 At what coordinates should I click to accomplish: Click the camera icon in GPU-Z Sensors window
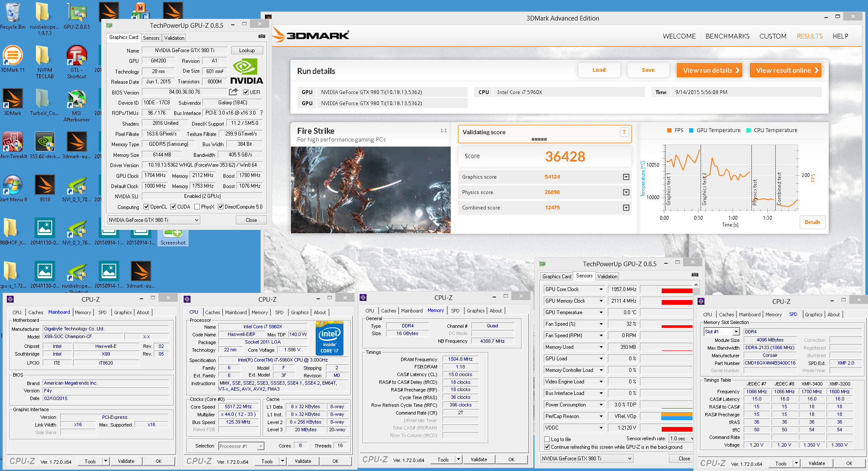[695, 275]
